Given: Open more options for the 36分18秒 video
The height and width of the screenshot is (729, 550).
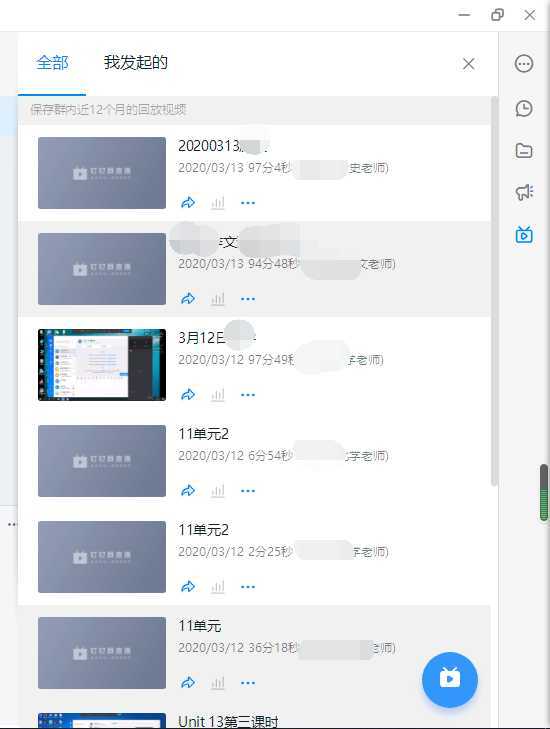Looking at the screenshot, I should point(248,683).
